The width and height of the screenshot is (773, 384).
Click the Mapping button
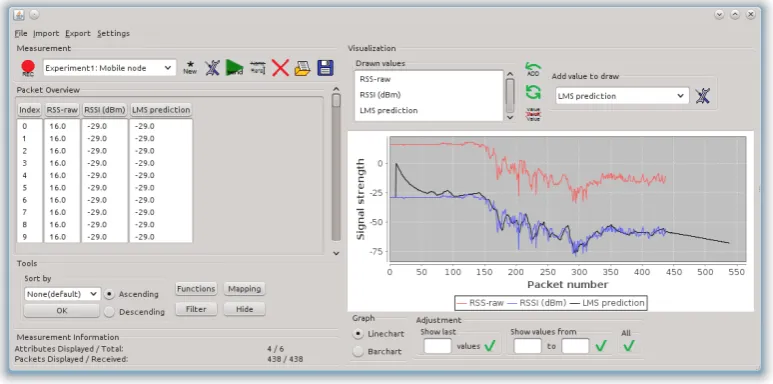point(245,289)
